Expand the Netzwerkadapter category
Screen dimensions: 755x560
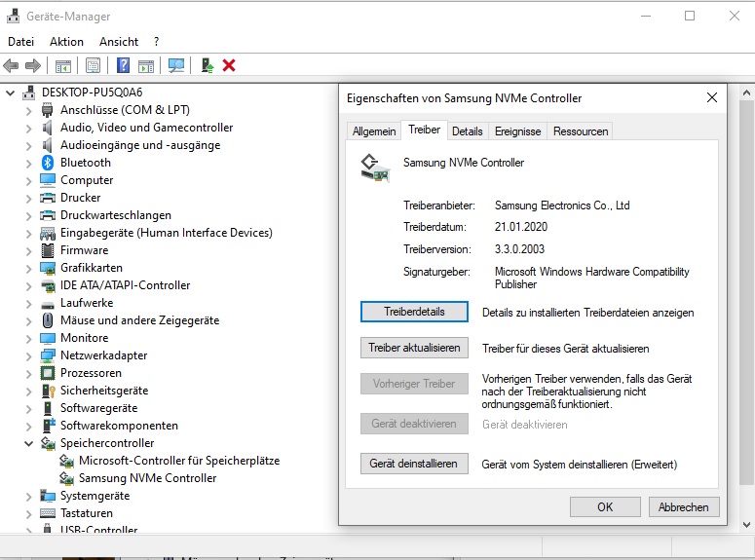coord(28,355)
